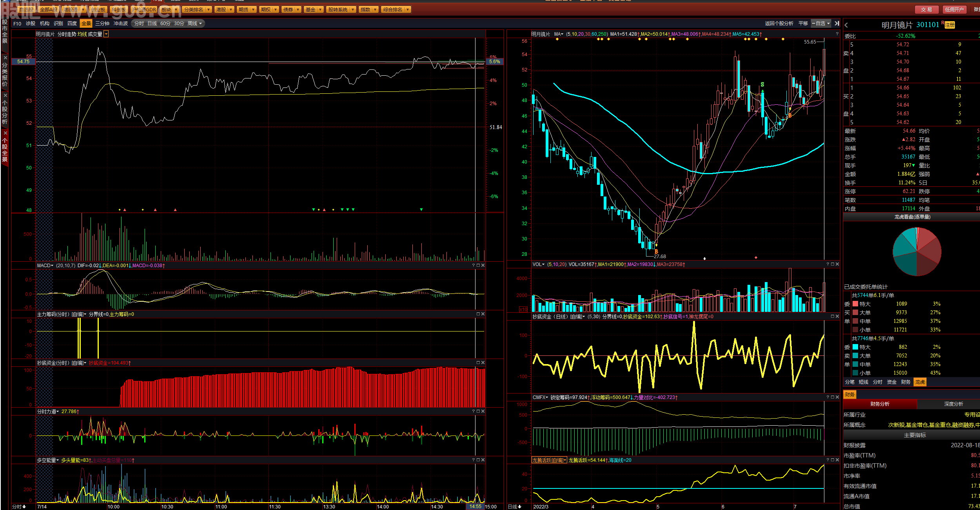Open the 自选股 list button
980x510 pixels.
(27, 9)
